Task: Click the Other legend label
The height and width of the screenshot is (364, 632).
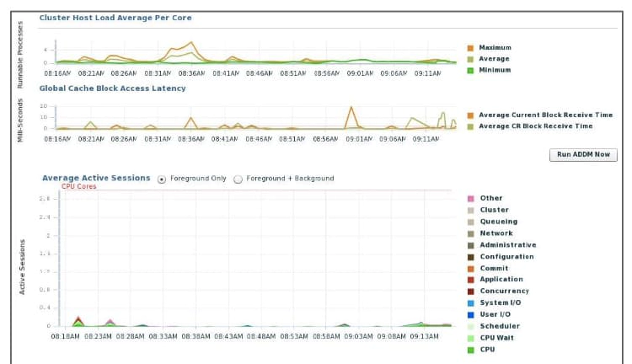Action: click(491, 198)
